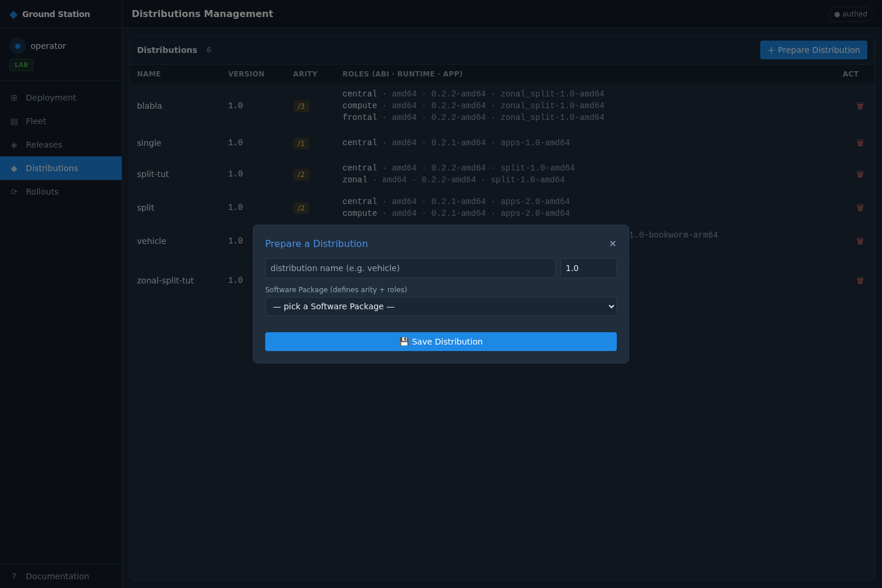Viewport: 882px width, 588px height.
Task: Click the 'zonal-split-tut' distribution name
Action: pos(165,280)
